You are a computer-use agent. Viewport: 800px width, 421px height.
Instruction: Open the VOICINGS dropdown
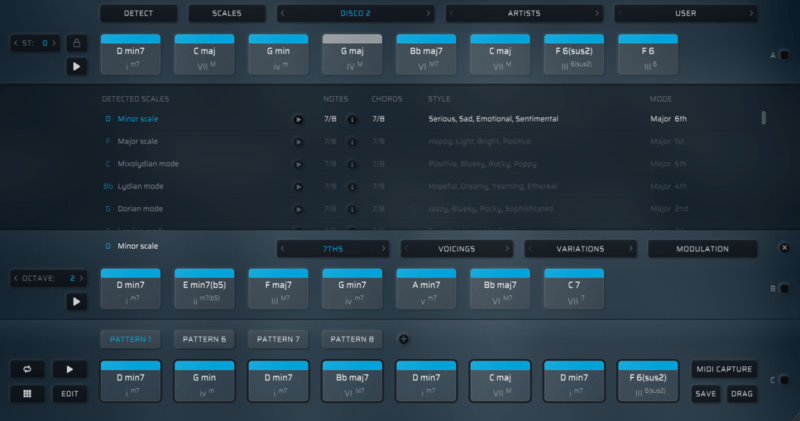pyautogui.click(x=458, y=248)
